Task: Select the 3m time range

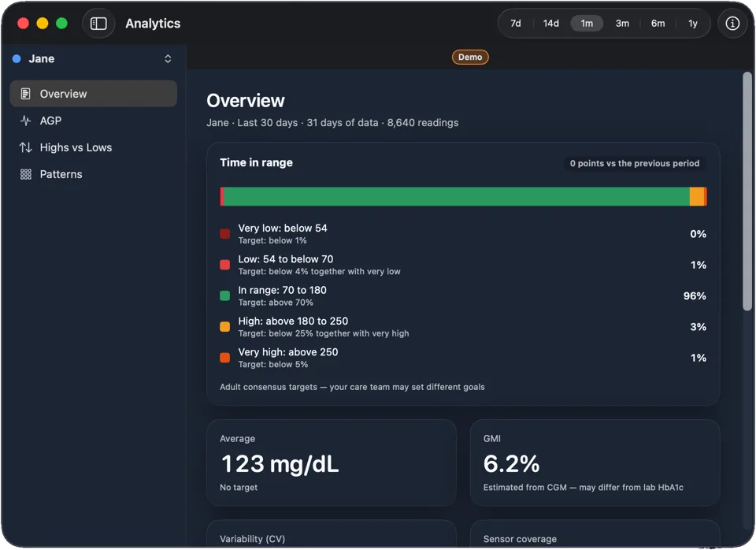Action: coord(622,23)
